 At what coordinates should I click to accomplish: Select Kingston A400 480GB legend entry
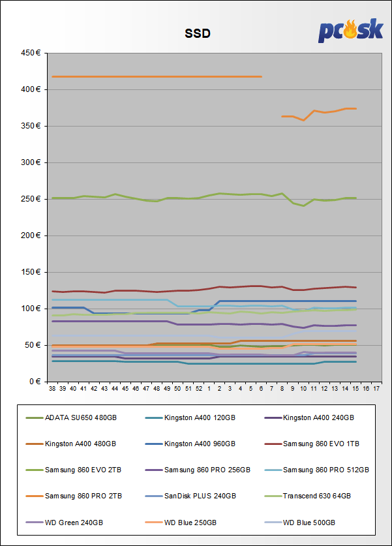pos(71,444)
